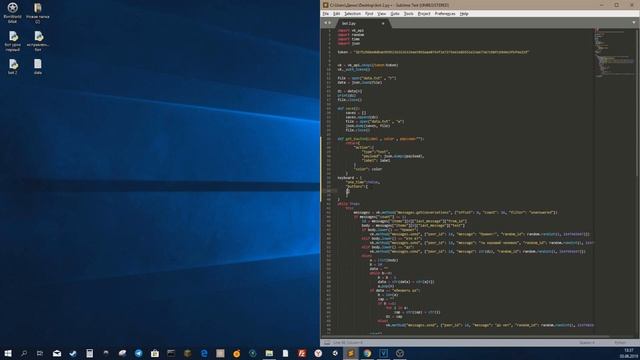
Task: Open Microsoft Store bag icon in taskbar
Action: coord(155,353)
